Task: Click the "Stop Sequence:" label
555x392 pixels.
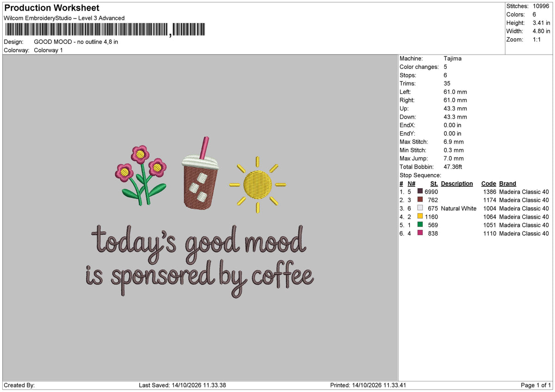Action: 420,175
